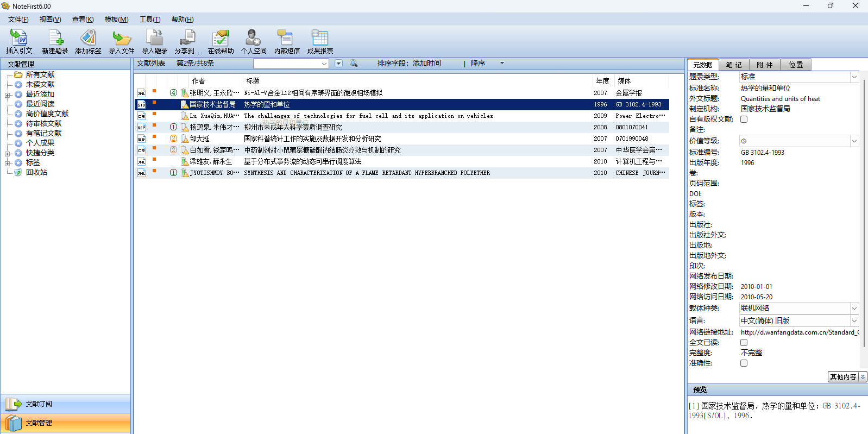
Task: Open the 文献订阅 panel
Action: coord(65,404)
